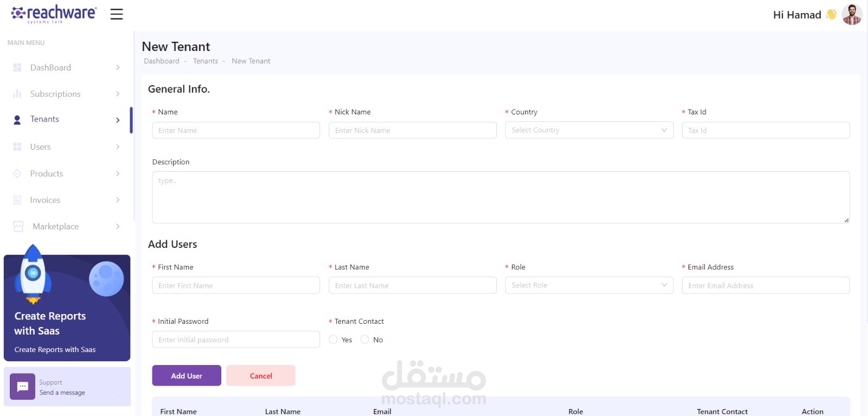Click the Hi Hamad greeting text
Viewport: 868px width, 416px height.
797,15
